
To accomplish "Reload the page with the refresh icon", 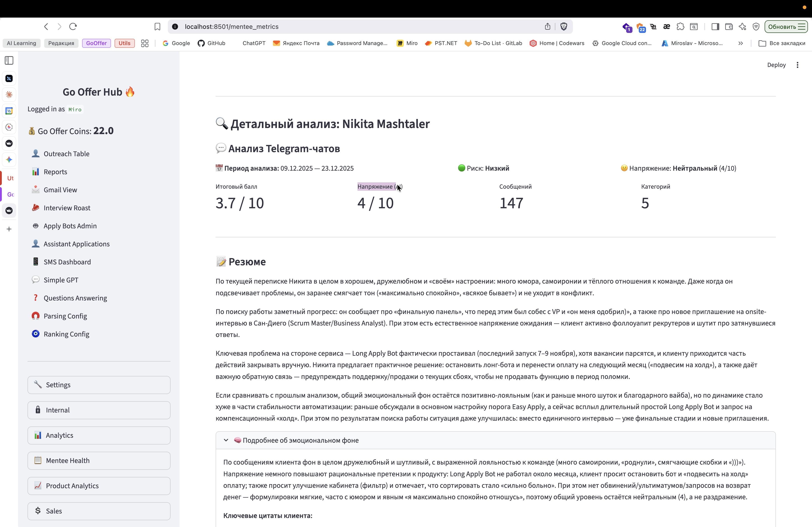I will pyautogui.click(x=73, y=27).
